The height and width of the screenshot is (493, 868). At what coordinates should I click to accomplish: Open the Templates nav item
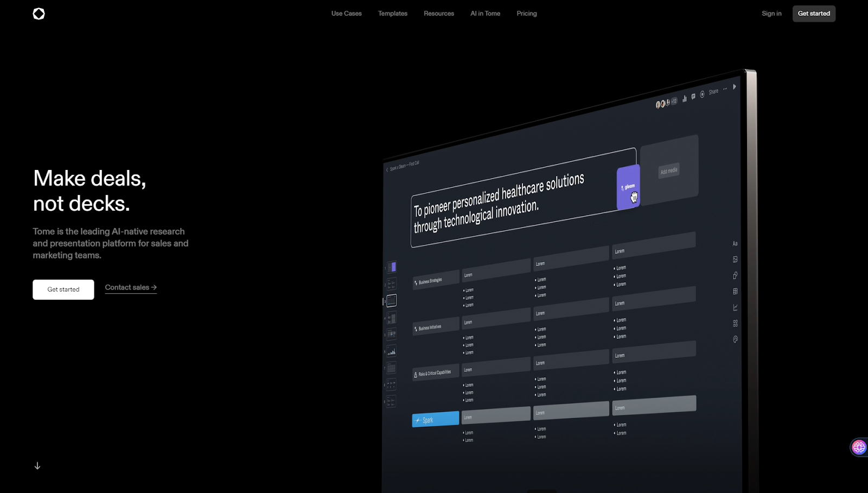pos(393,14)
